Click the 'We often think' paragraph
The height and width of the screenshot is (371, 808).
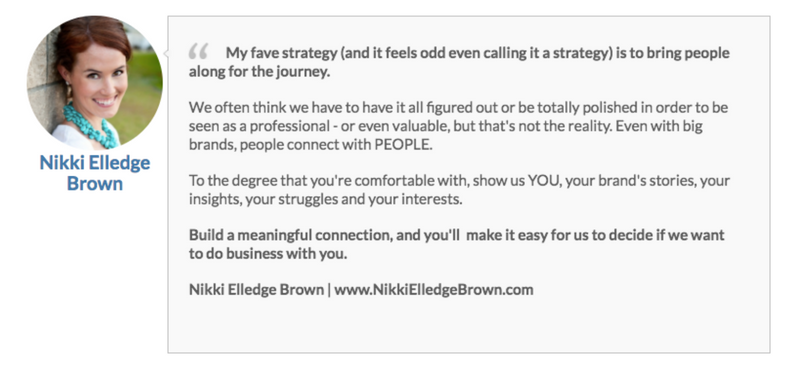click(x=459, y=126)
